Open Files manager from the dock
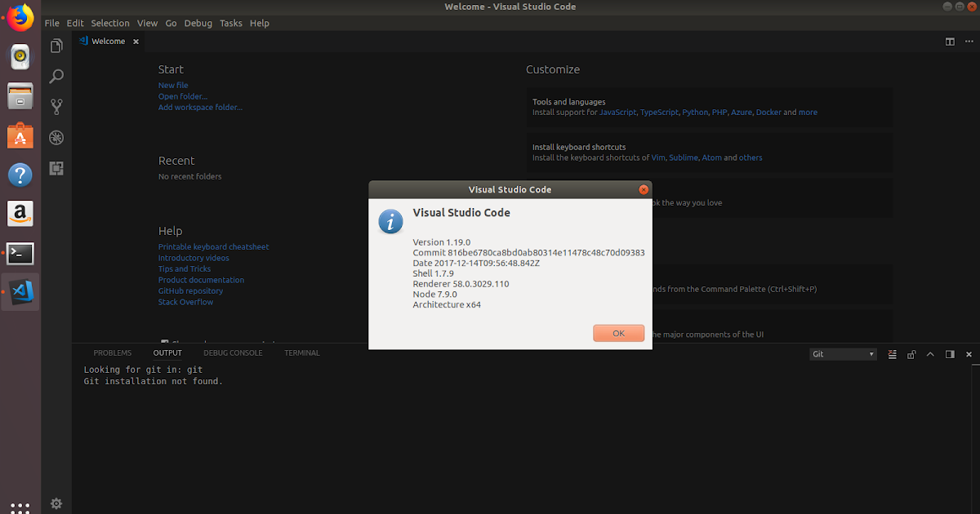 click(x=20, y=97)
